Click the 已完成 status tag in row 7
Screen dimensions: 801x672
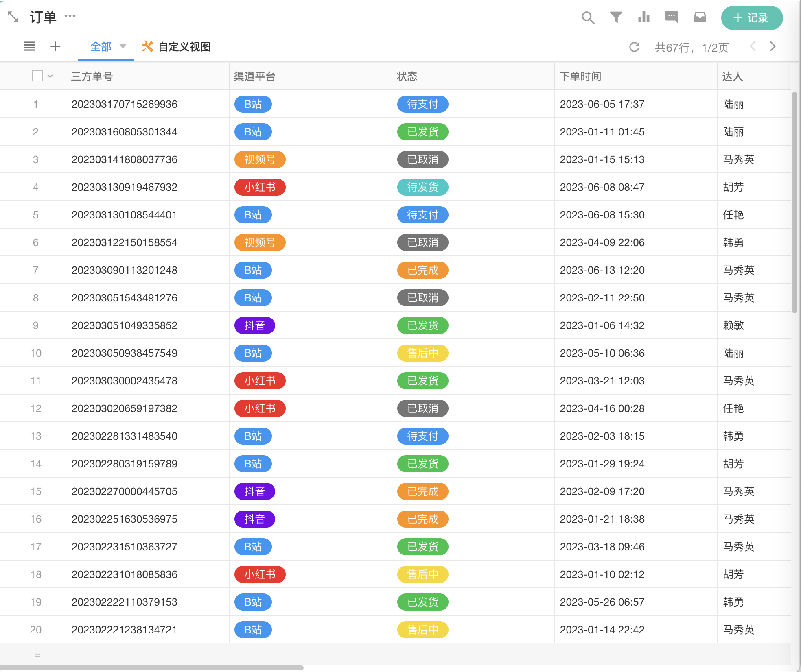423,270
